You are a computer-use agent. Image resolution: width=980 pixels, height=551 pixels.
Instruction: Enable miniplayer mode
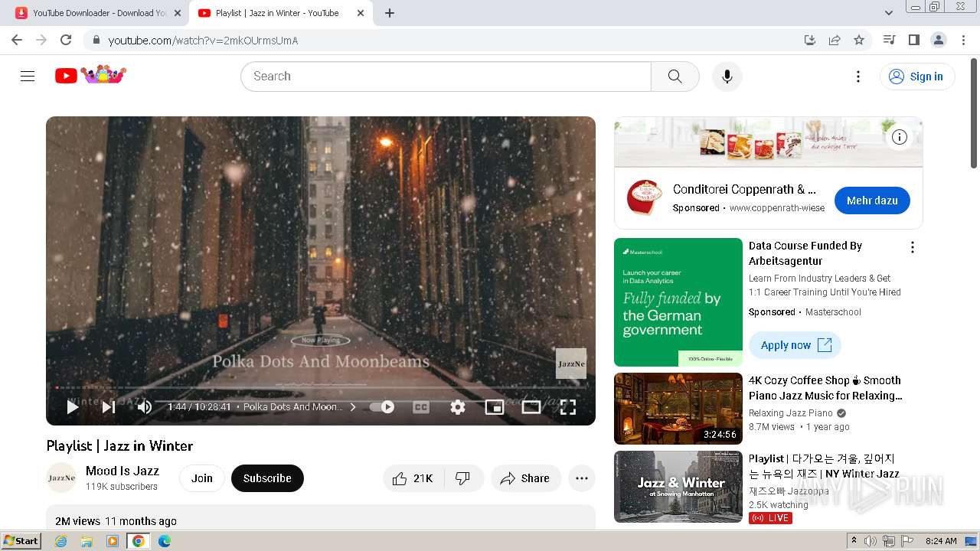495,407
